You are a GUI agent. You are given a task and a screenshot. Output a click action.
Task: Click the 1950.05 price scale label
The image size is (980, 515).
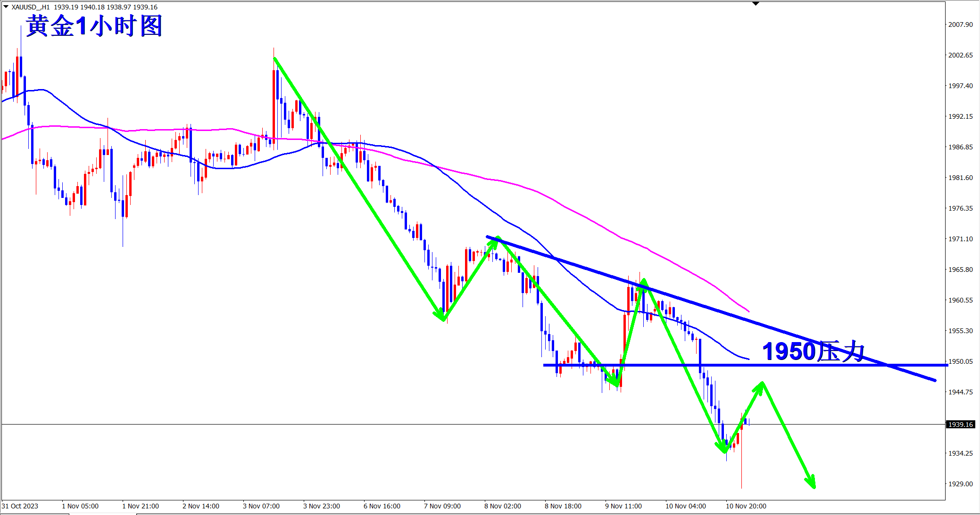(x=960, y=361)
